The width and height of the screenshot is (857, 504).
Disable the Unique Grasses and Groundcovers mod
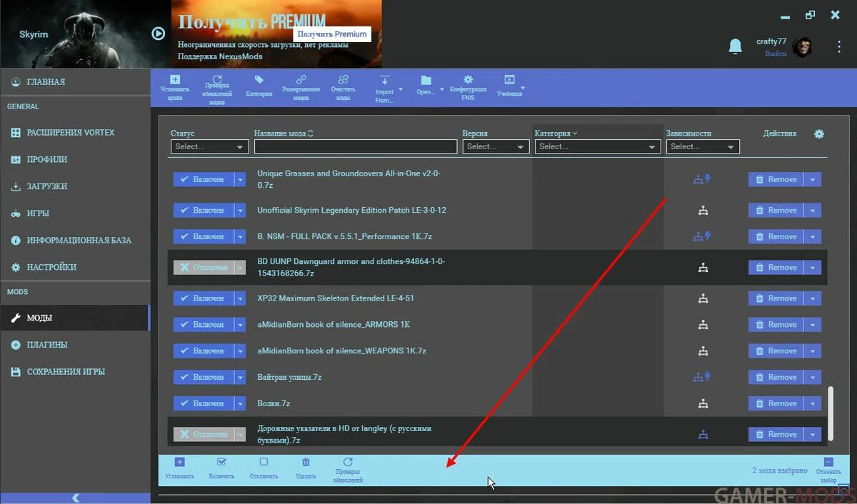tap(203, 179)
